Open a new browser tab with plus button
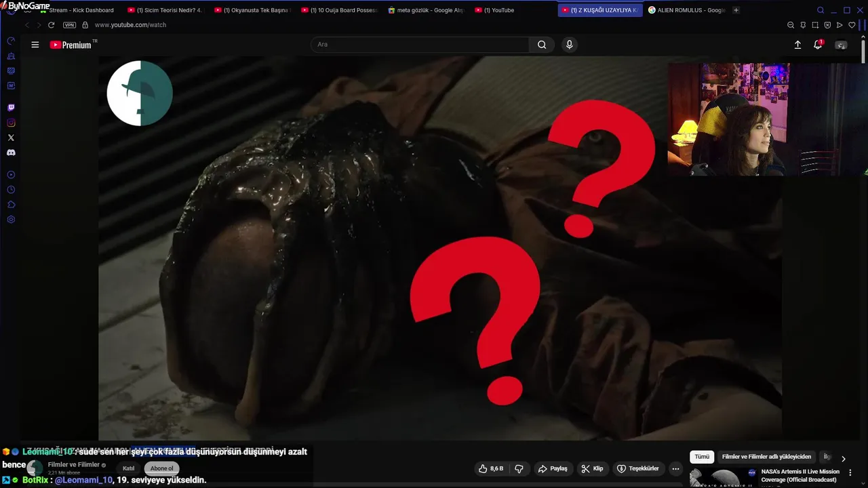Viewport: 868px width, 488px height. point(736,10)
